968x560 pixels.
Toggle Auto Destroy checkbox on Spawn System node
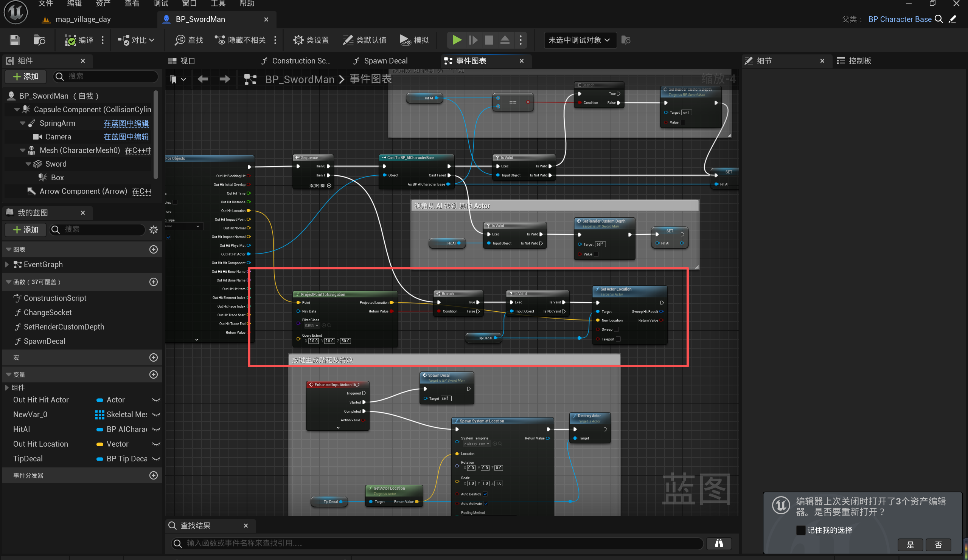click(485, 494)
